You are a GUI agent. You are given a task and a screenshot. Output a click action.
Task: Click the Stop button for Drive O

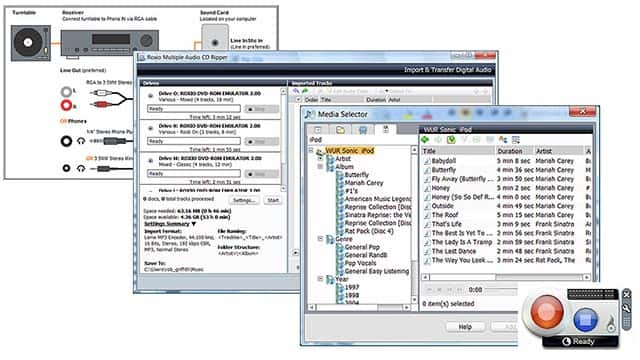(261, 109)
